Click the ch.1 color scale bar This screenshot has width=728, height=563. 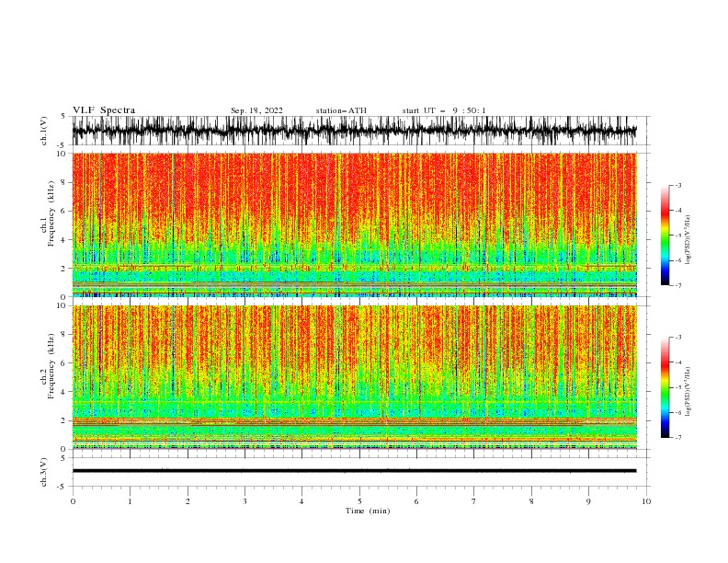click(665, 236)
